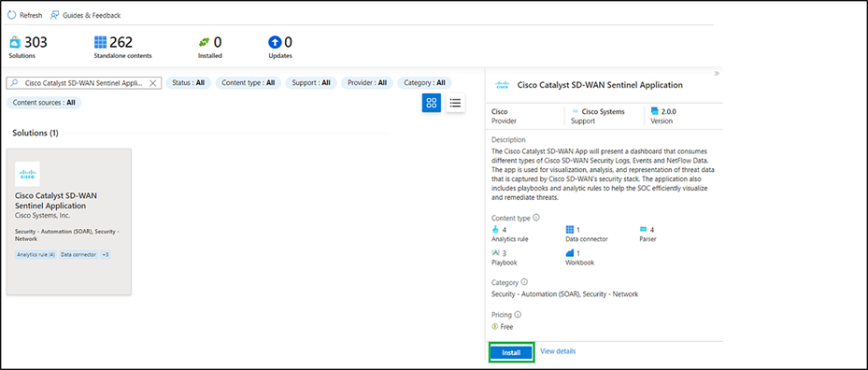This screenshot has height=370, width=868.
Task: Collapse the details pane with double chevron
Action: click(717, 73)
